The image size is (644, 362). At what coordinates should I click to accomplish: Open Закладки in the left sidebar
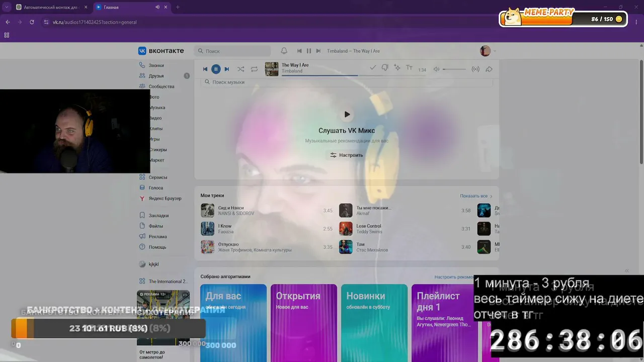tap(158, 216)
